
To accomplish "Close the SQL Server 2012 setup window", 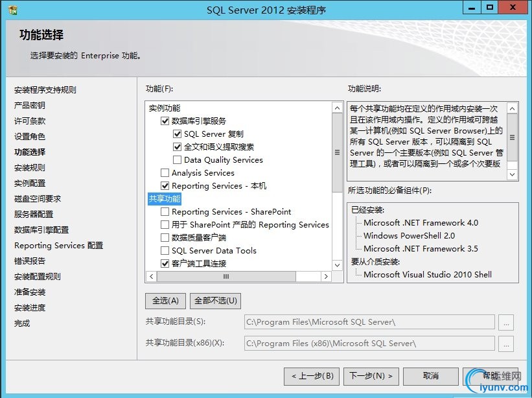I will [513, 8].
